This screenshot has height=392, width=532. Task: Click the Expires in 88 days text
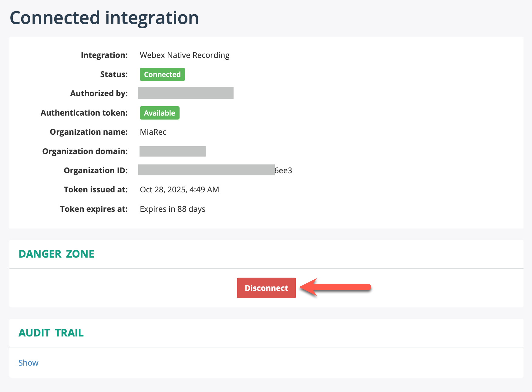click(172, 209)
